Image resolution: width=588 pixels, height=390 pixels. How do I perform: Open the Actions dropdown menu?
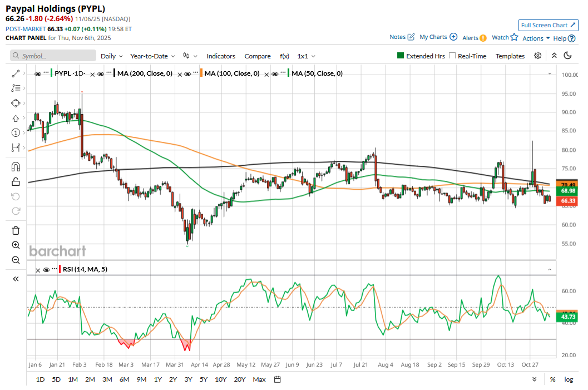[536, 38]
